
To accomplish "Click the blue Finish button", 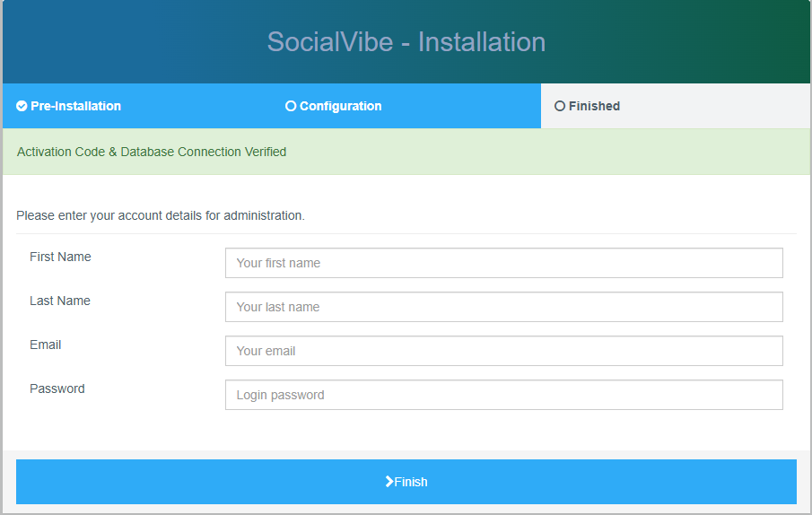I will [406, 482].
